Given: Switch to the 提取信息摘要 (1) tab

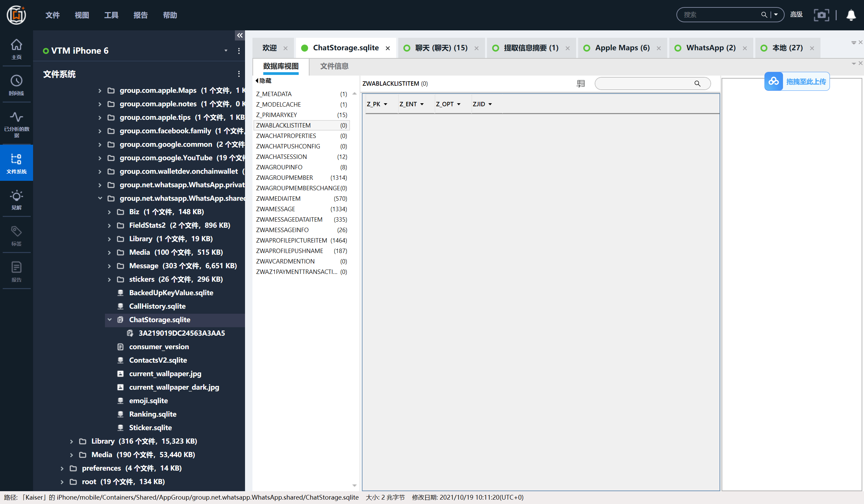Looking at the screenshot, I should (x=531, y=48).
